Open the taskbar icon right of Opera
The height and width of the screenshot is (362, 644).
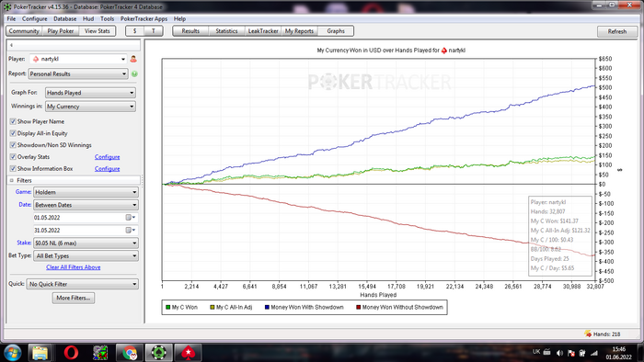100,353
